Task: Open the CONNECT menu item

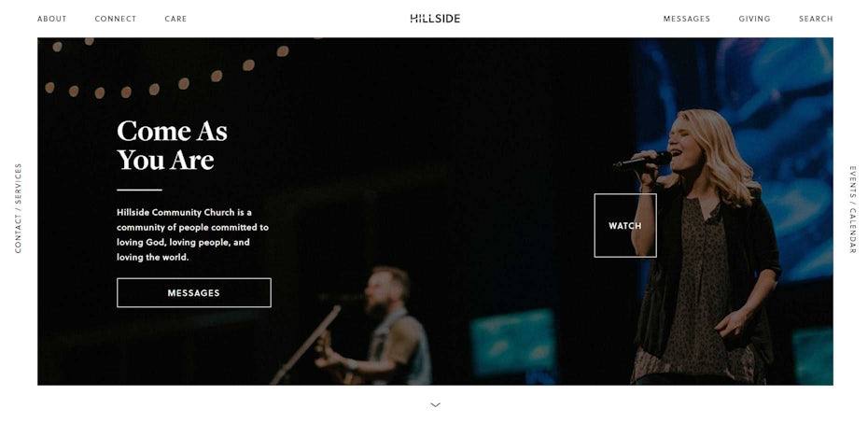Action: [116, 19]
